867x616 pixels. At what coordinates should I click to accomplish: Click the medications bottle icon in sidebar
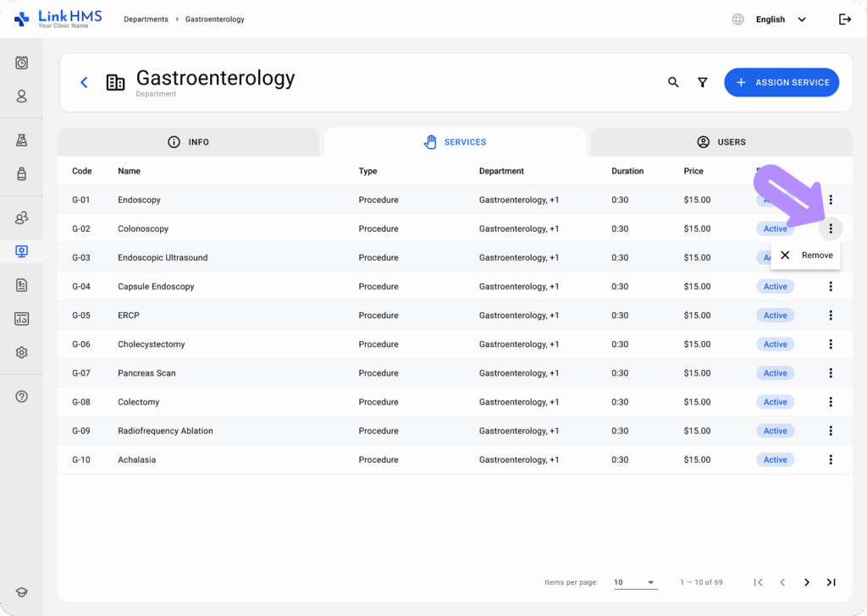21,174
